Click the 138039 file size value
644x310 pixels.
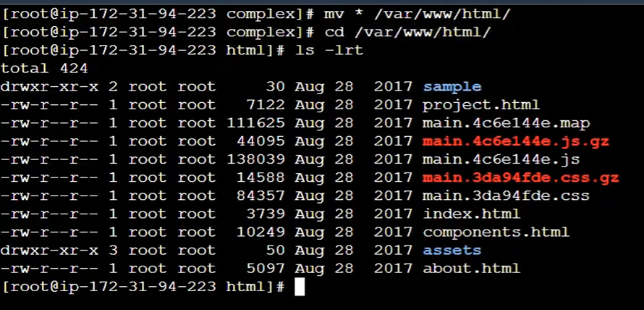coord(255,159)
